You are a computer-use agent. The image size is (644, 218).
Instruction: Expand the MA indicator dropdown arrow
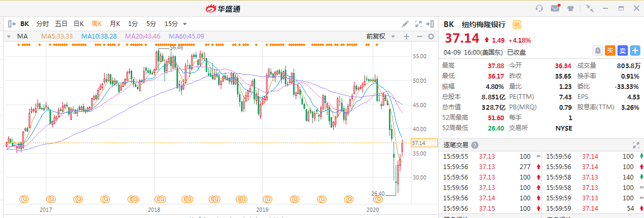(9, 36)
